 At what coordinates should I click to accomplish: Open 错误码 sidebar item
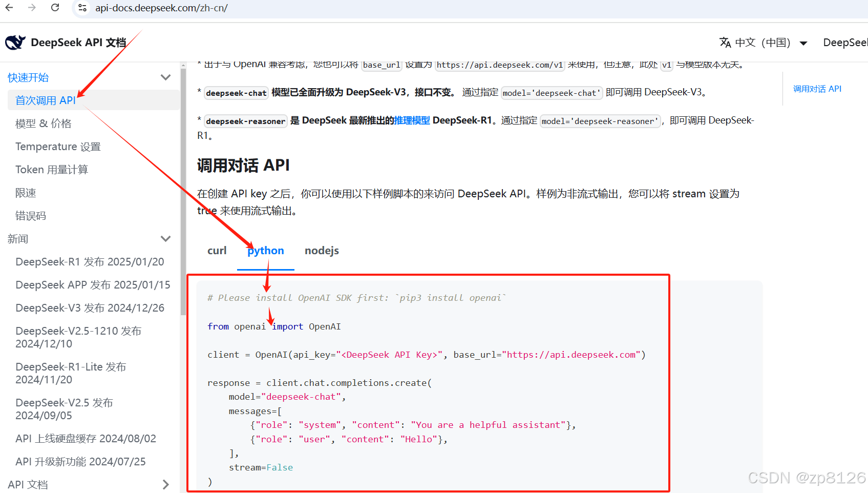click(x=31, y=216)
